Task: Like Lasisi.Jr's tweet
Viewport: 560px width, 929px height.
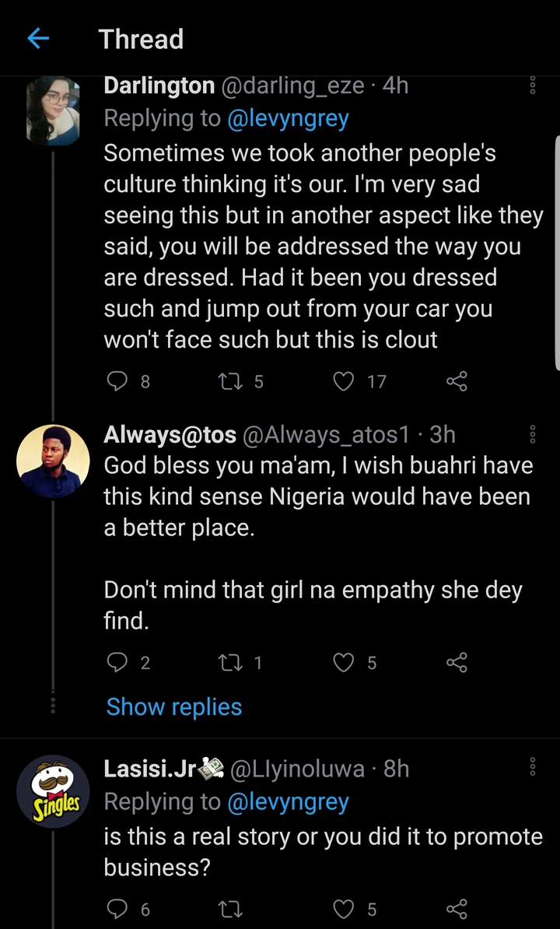Action: (344, 909)
